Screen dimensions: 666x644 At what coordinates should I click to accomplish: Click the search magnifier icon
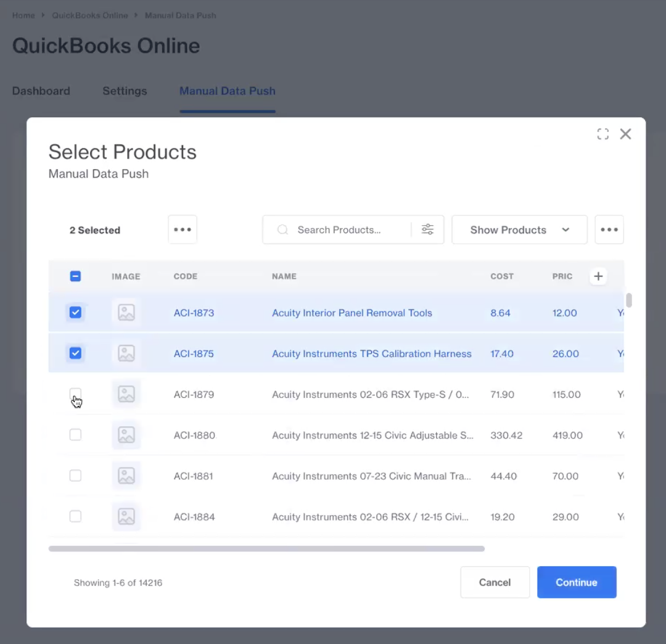[x=282, y=230]
